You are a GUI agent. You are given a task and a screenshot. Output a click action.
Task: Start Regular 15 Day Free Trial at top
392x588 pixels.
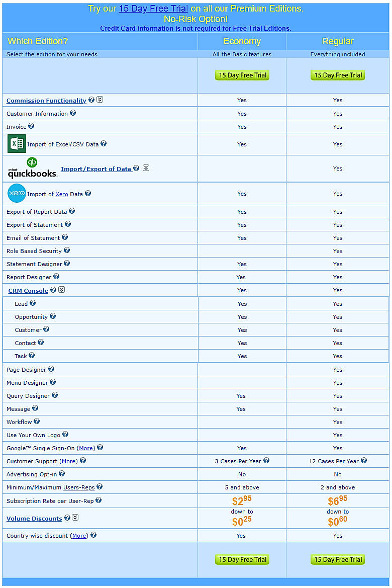(338, 75)
